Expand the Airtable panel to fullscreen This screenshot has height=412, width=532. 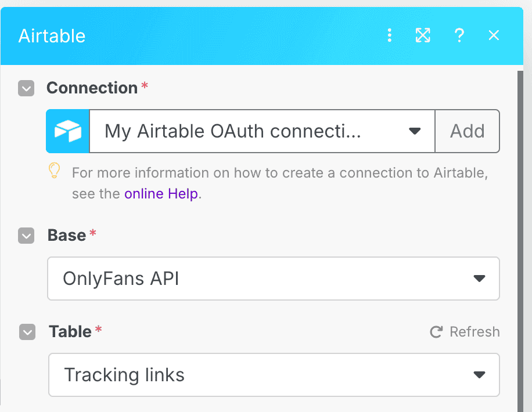pyautogui.click(x=423, y=36)
